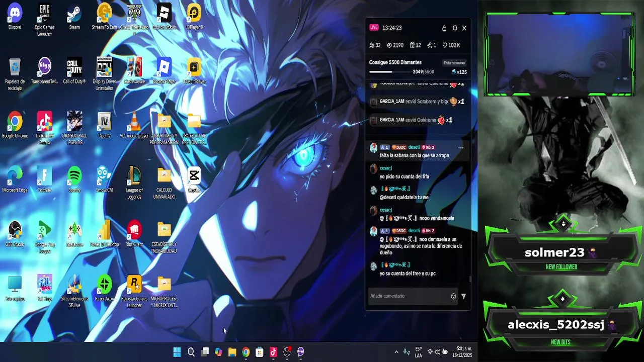This screenshot has width=644, height=362.
Task: Open File Explorer from the taskbar
Action: [x=232, y=352]
